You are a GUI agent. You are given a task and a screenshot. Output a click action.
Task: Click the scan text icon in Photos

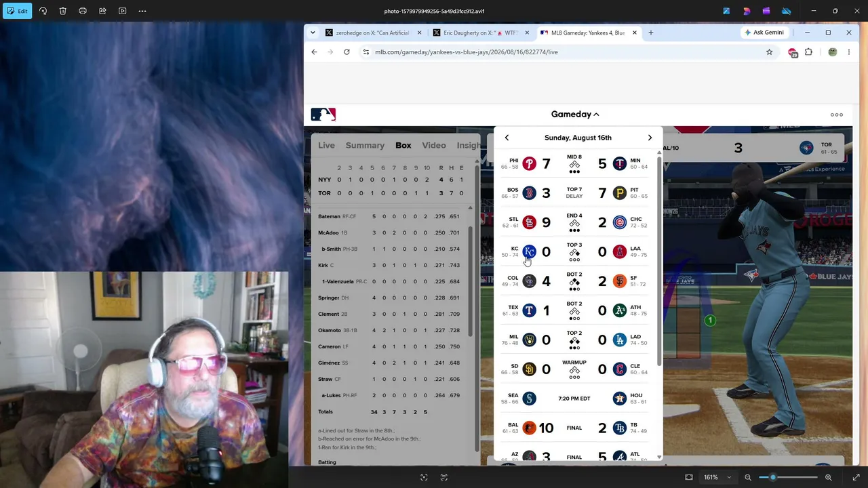(443, 477)
